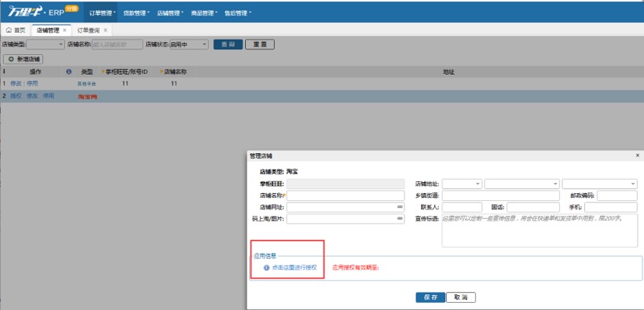644x310 pixels.
Task: Click 授权 link in row 2
Action: [16, 96]
